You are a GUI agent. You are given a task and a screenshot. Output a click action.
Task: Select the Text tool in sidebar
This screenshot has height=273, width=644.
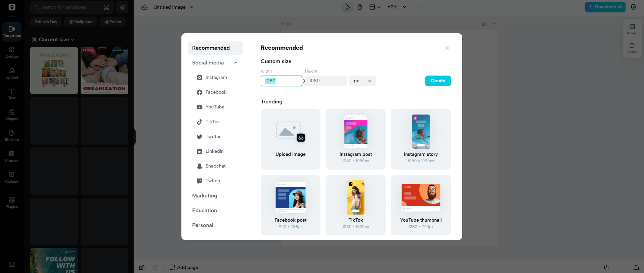12,94
